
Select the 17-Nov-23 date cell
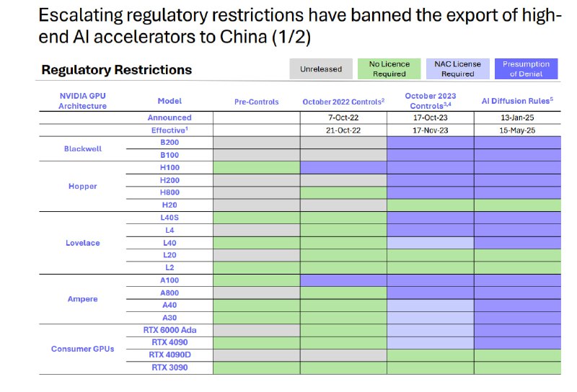click(430, 130)
